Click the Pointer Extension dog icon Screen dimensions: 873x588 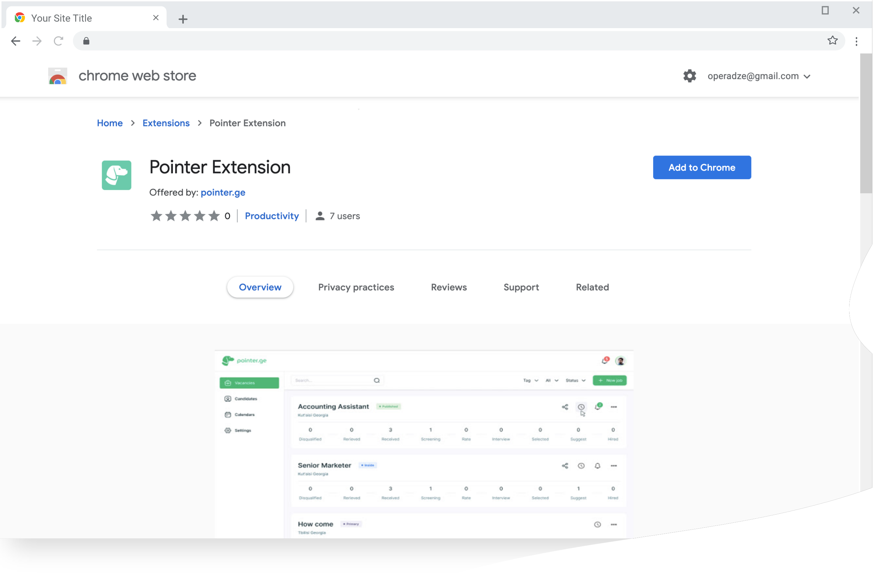[x=117, y=175]
